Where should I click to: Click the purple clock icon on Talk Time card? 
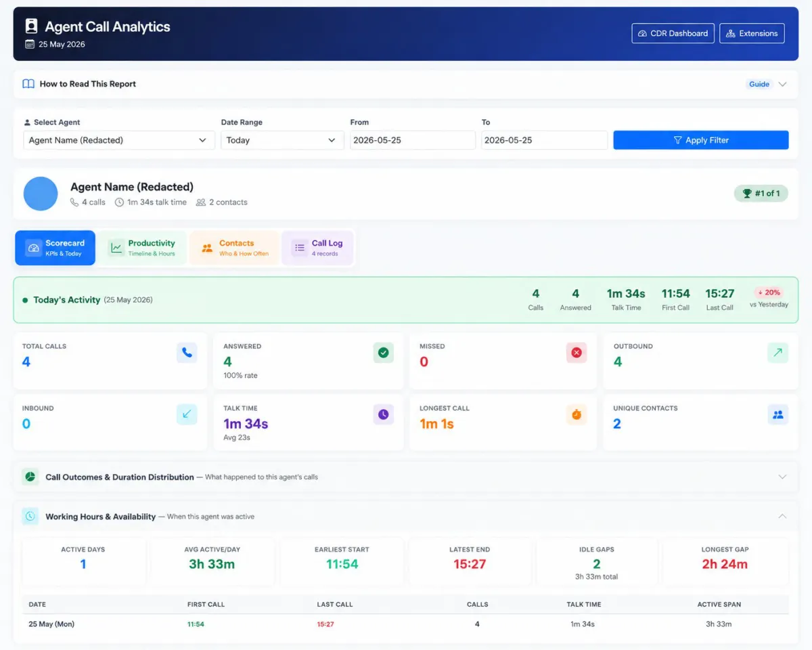[383, 414]
